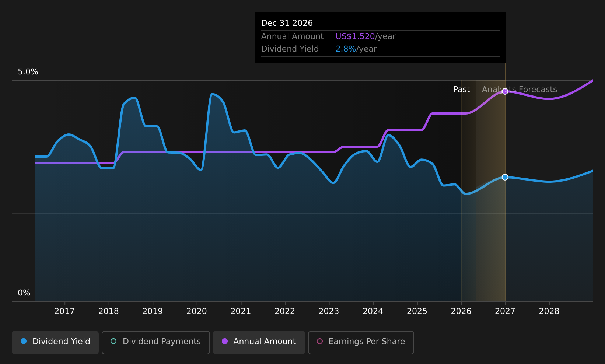Click the 0% y-axis label
The width and height of the screenshot is (605, 364).
coord(24,293)
